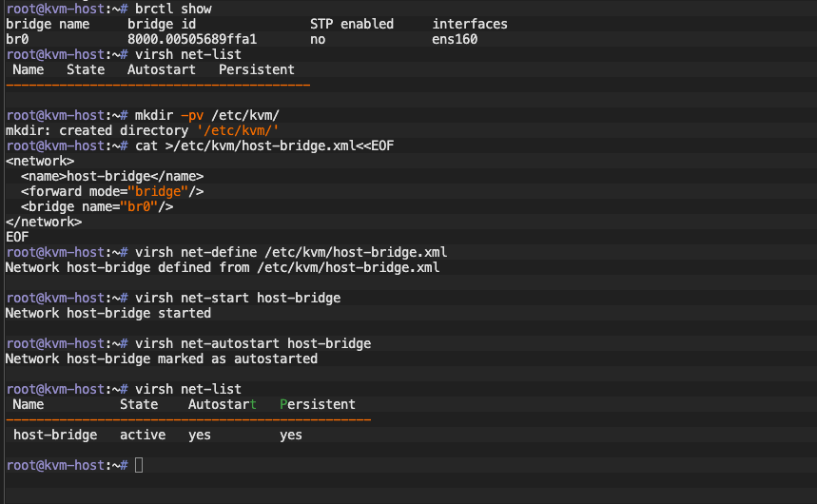The width and height of the screenshot is (817, 504).
Task: Click the ens160 interface name
Action: click(455, 39)
